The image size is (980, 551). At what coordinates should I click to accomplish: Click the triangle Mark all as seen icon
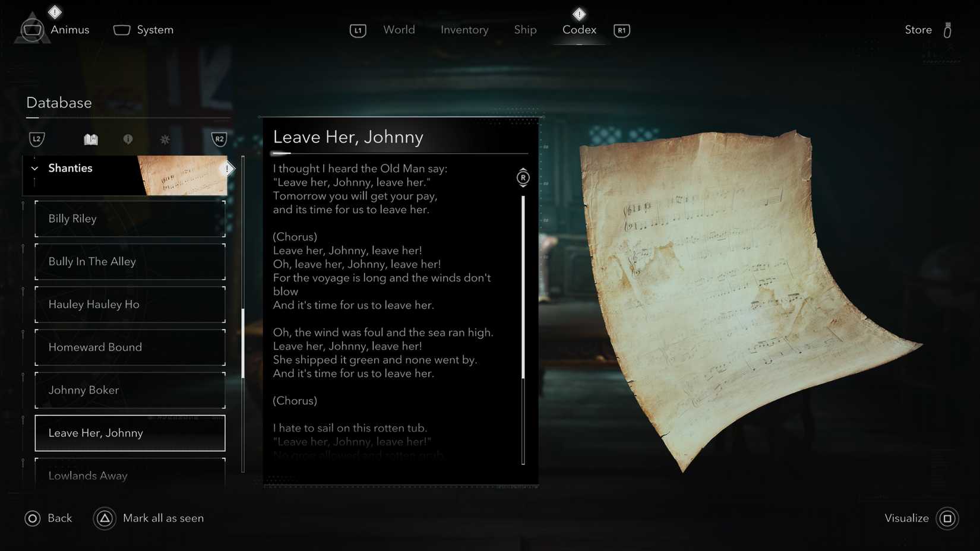105,518
